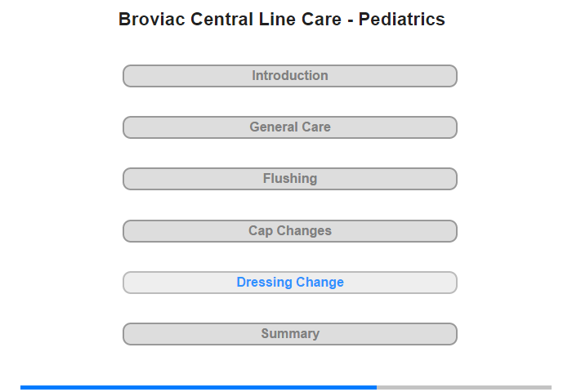Select the highlighted Dressing Change item
The image size is (572, 392).
pyautogui.click(x=290, y=283)
